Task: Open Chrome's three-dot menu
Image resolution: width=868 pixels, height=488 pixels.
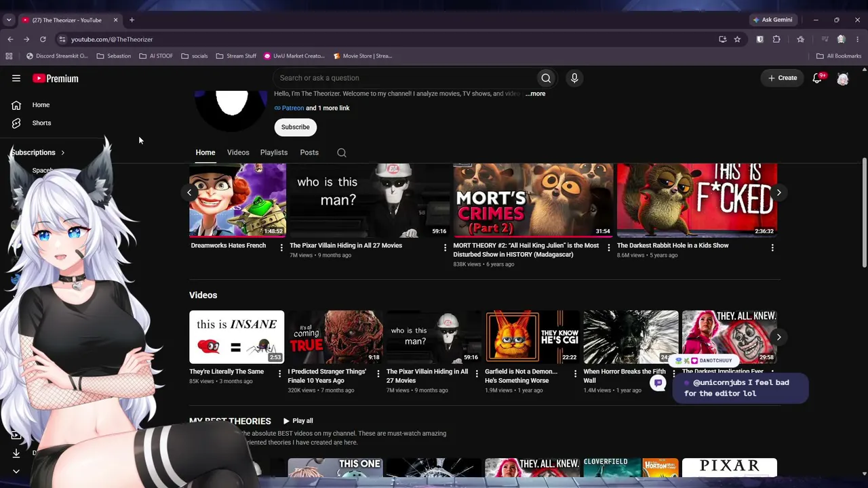Action: click(858, 39)
